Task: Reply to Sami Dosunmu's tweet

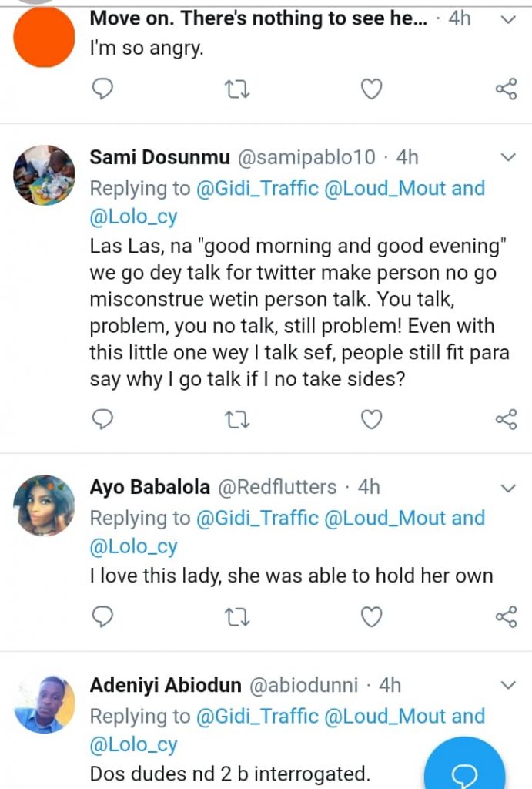Action: click(102, 419)
